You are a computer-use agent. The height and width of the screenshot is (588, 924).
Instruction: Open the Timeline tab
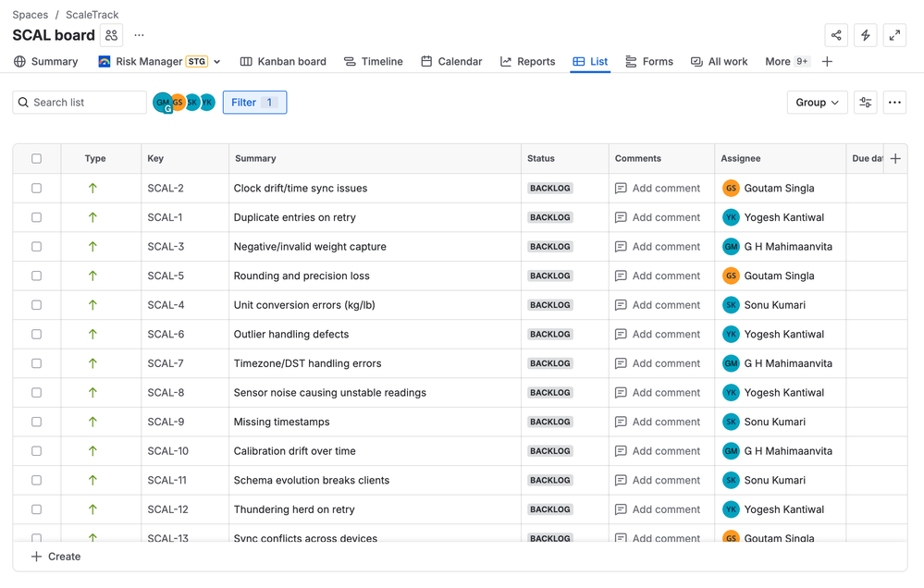point(374,62)
